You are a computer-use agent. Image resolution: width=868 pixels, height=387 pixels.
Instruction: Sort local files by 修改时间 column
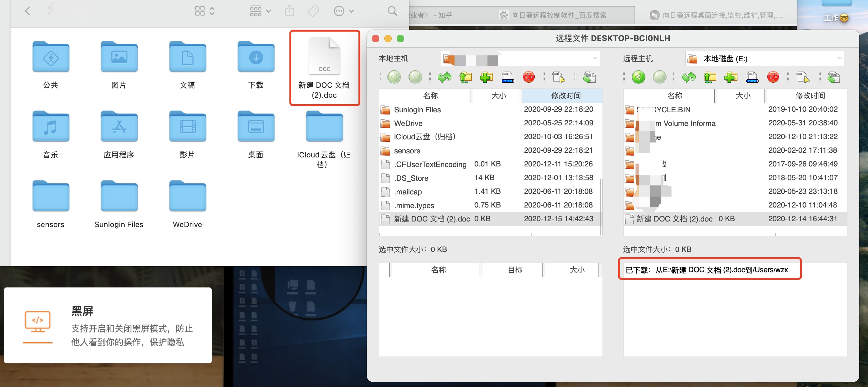(566, 96)
